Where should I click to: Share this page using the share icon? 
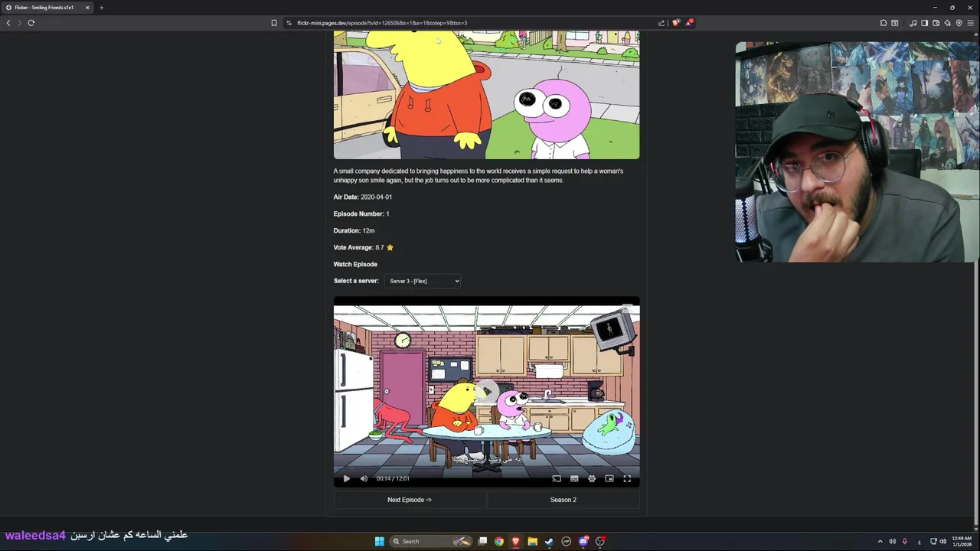[x=661, y=23]
